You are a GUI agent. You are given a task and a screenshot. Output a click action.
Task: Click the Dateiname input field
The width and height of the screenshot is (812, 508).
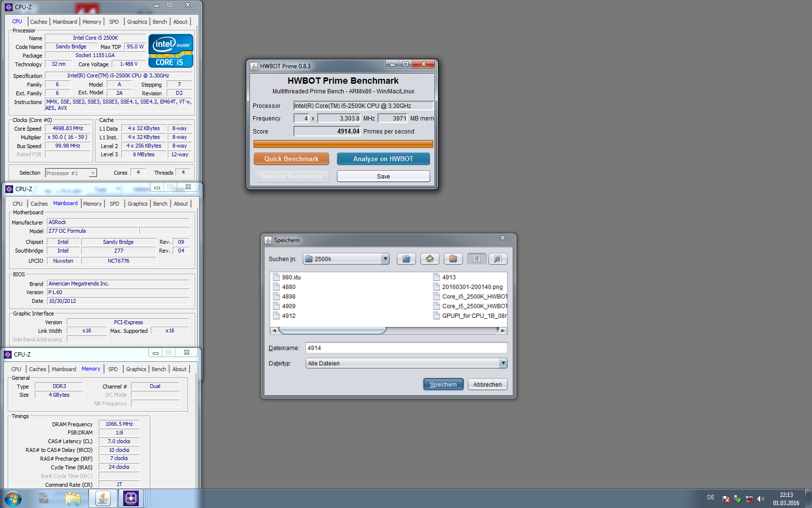pos(406,348)
